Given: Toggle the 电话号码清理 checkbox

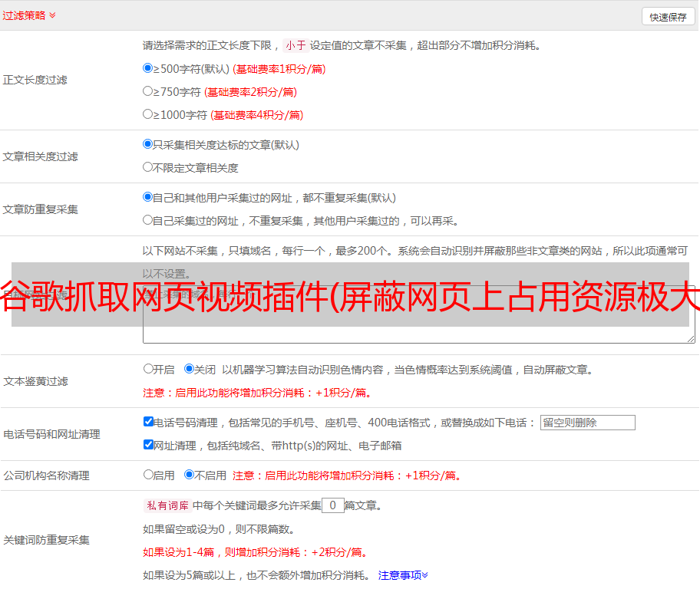Looking at the screenshot, I should coord(149,422).
